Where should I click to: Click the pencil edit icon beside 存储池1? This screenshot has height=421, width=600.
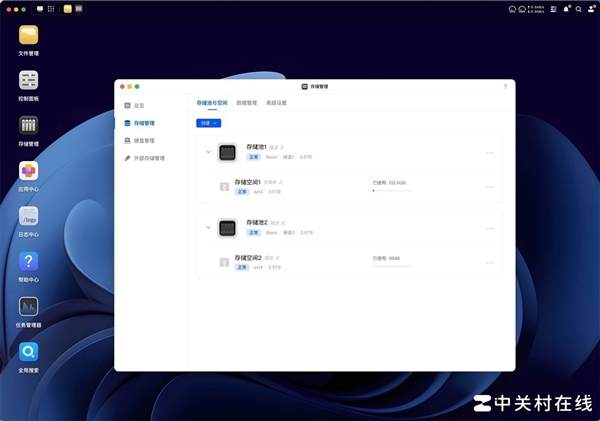click(283, 146)
